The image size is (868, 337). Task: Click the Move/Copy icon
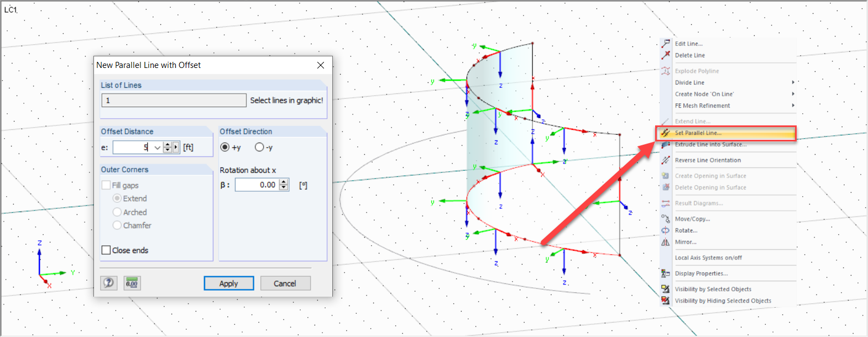(666, 219)
